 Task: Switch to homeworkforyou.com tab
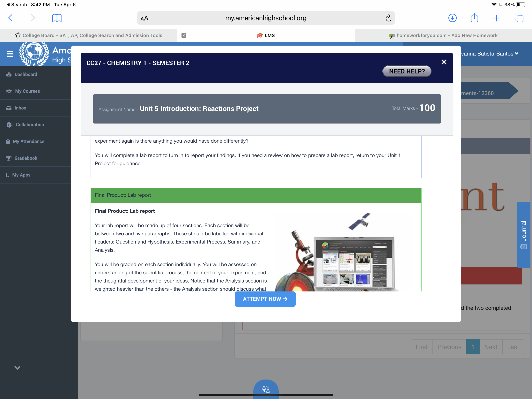tap(443, 35)
